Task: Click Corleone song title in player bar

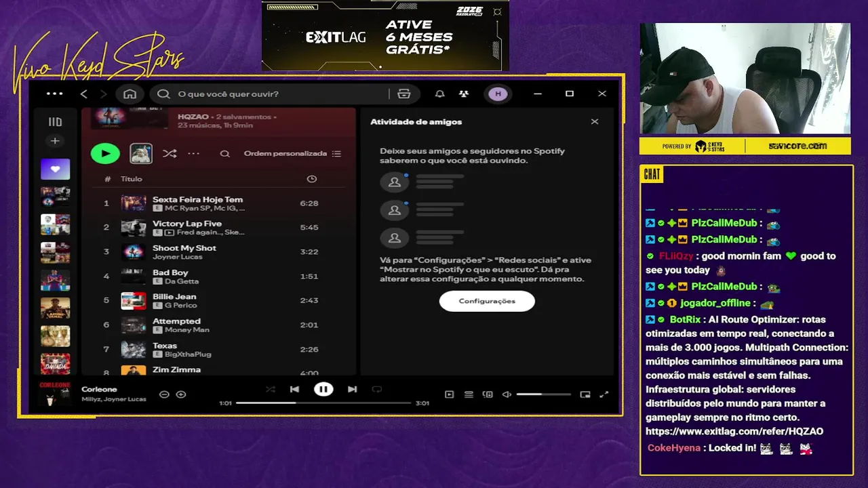Action: (x=99, y=389)
